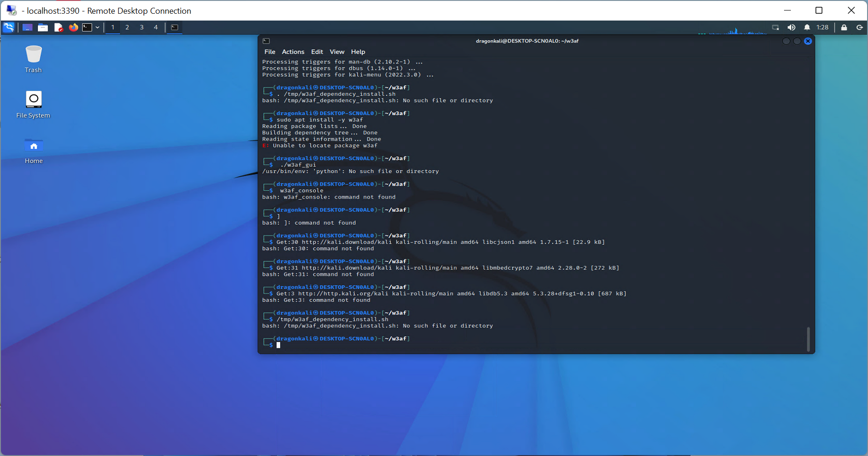This screenshot has height=456, width=868.
Task: Click 'Unable to locate package w3af' error line
Action: coord(320,146)
